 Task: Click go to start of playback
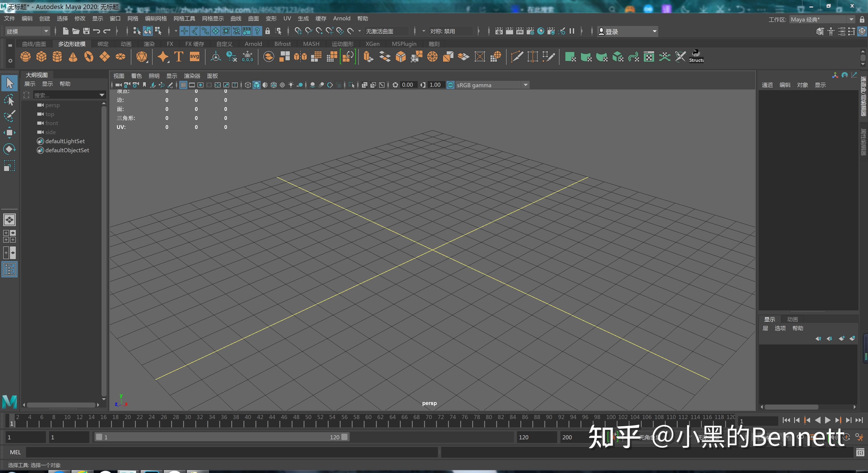tap(786, 420)
